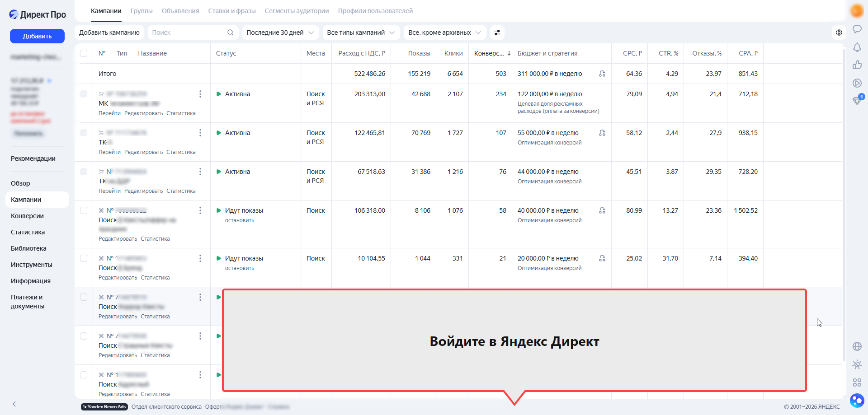Click the blue Добавить button
Viewport: 868px width, 415px height.
pyautogui.click(x=37, y=36)
